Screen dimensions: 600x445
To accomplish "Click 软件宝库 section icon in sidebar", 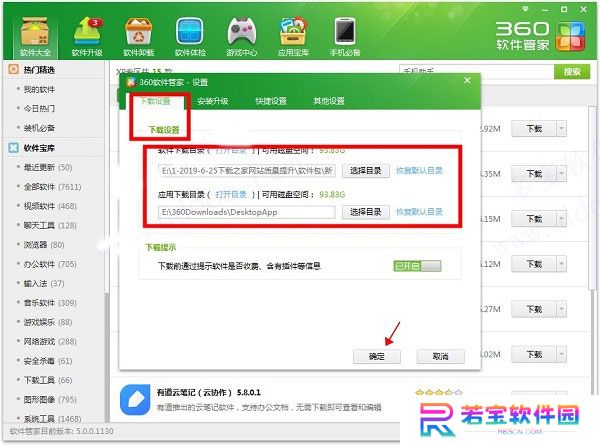I will tap(13, 148).
